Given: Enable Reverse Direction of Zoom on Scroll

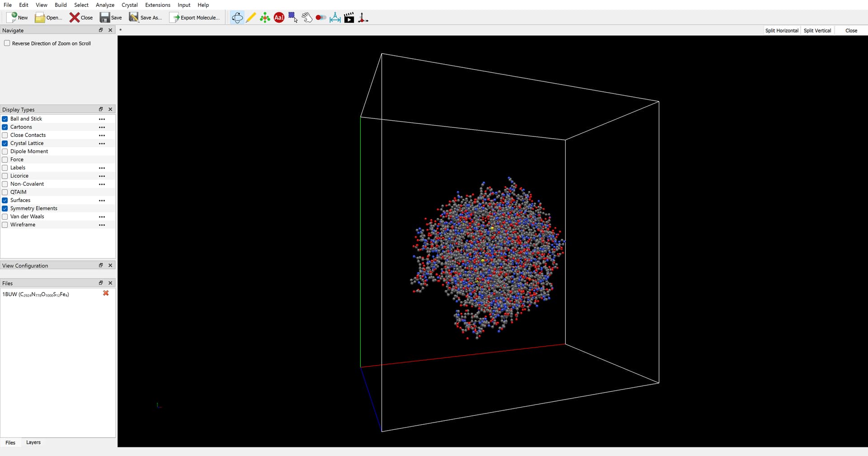Looking at the screenshot, I should (7, 43).
